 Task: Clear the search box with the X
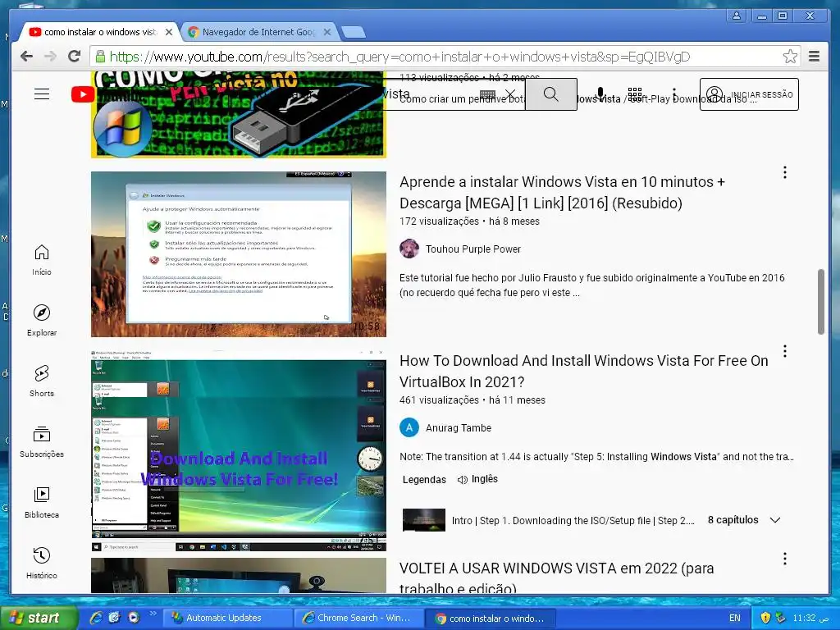(510, 95)
